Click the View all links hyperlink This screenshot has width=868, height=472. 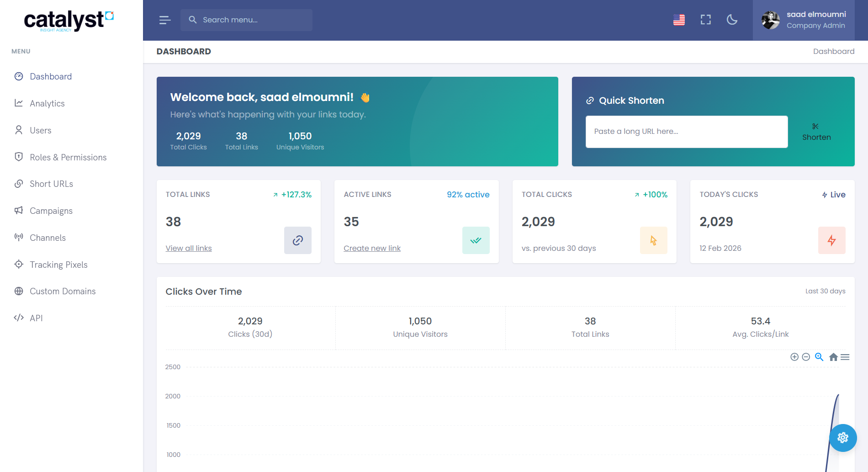tap(188, 248)
